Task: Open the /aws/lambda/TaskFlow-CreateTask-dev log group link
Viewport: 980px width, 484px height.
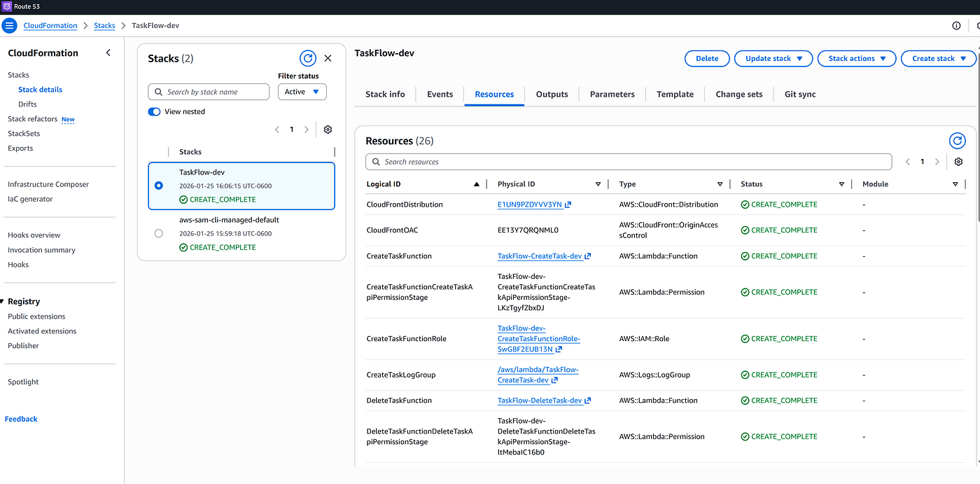Action: (538, 375)
